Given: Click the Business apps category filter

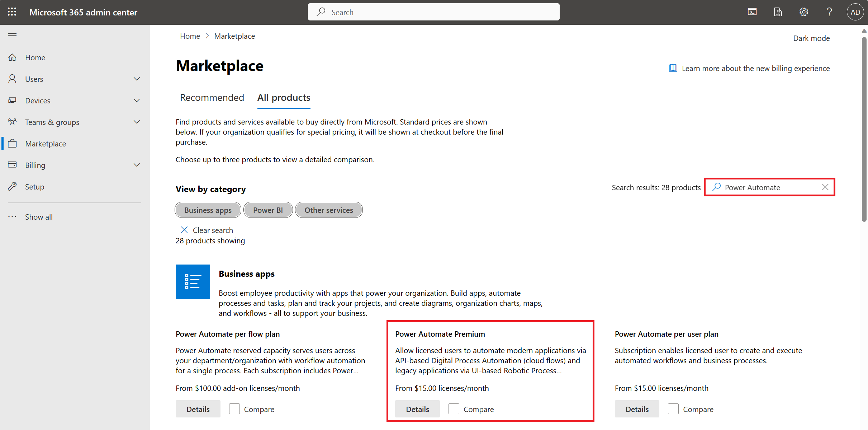Looking at the screenshot, I should (207, 210).
